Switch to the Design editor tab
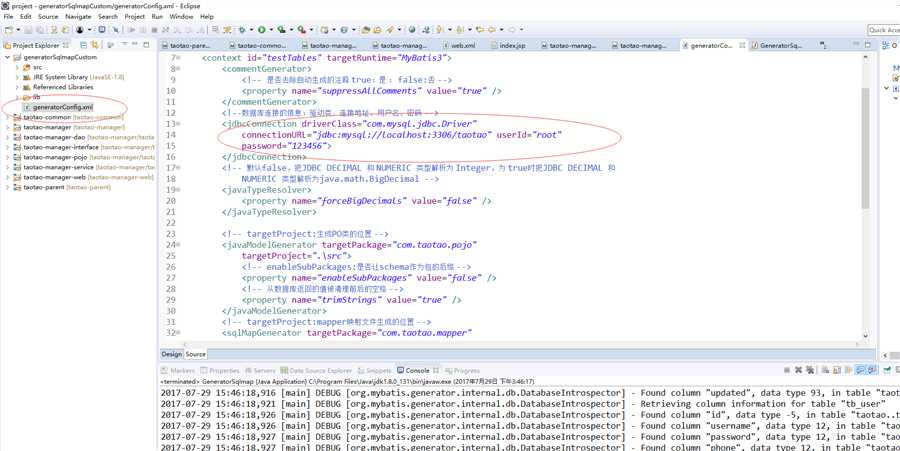900x451 pixels. [171, 354]
